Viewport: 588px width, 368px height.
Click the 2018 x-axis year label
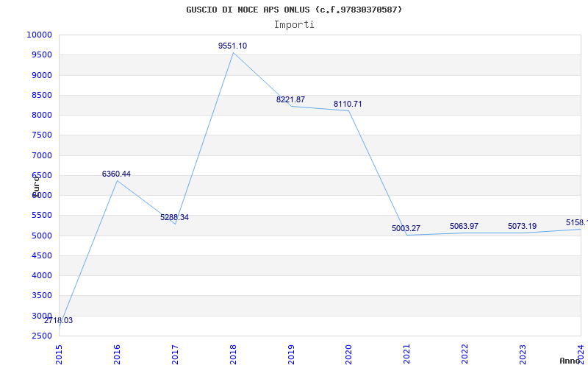pos(233,354)
